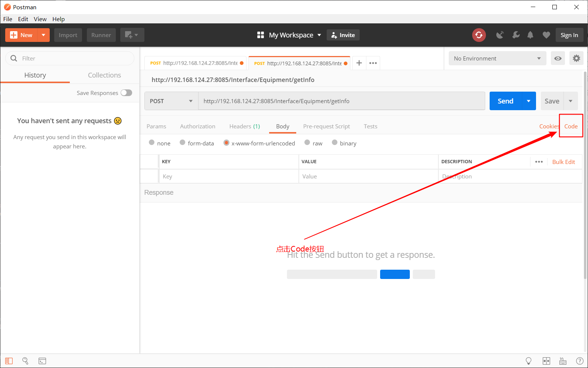Open the notifications bell icon
Screen dimensions: 588x368
click(x=530, y=35)
